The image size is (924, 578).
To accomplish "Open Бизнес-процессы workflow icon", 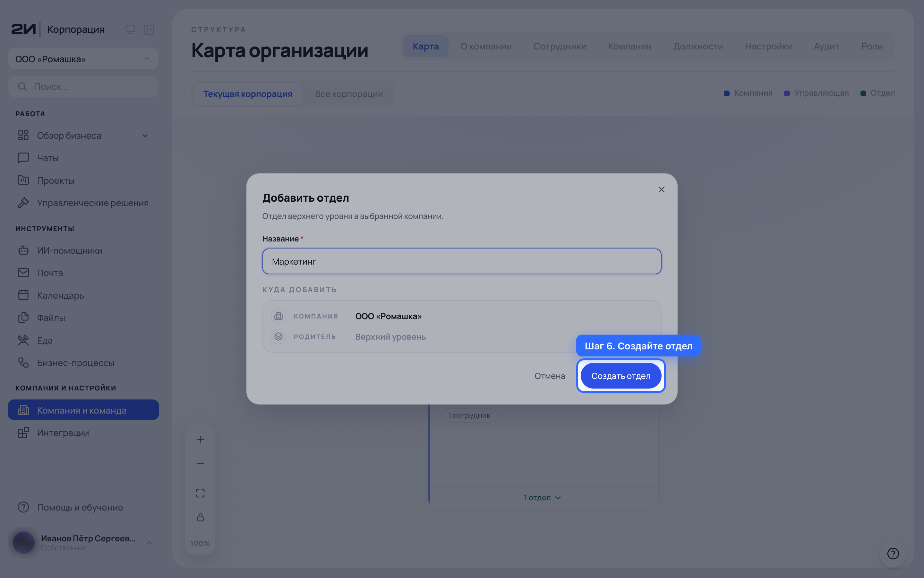I will pyautogui.click(x=23, y=363).
